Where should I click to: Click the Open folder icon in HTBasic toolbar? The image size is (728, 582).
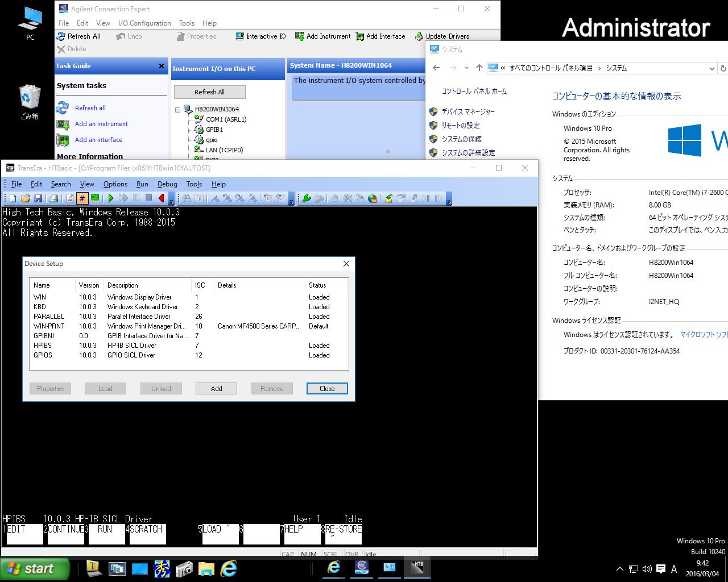(x=25, y=198)
